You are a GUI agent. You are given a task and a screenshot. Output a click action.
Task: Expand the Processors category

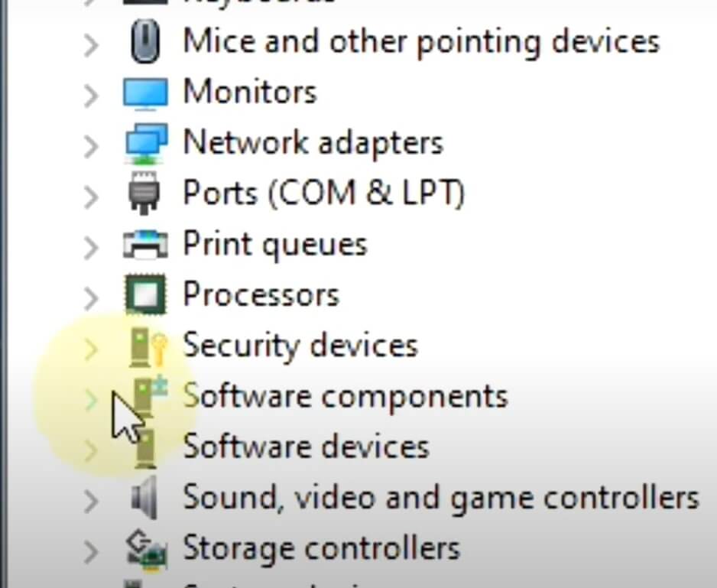[x=90, y=294]
